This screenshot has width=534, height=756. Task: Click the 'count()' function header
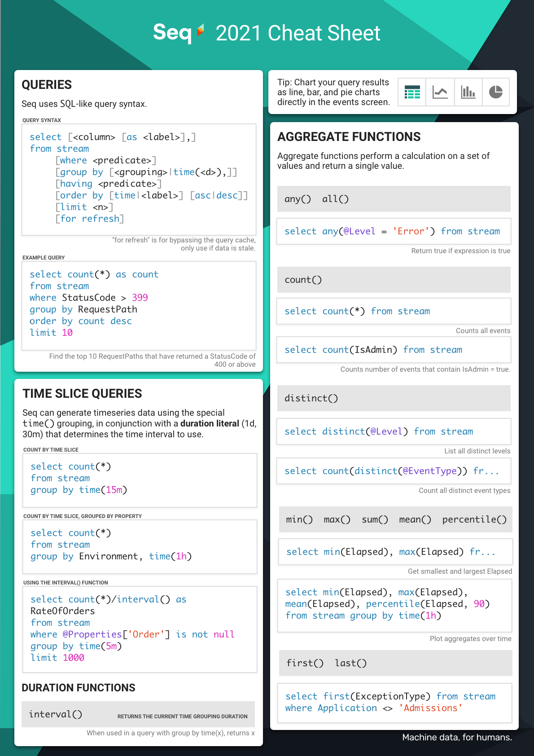pos(394,280)
